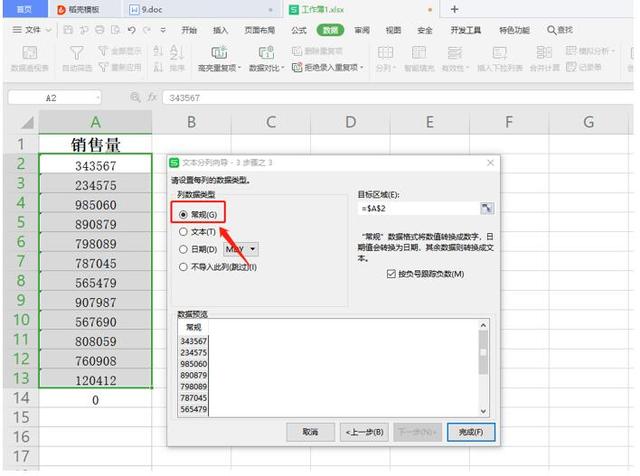This screenshot has height=476, width=640.
Task: Click cell A14 containing 0
Action: pyautogui.click(x=95, y=400)
